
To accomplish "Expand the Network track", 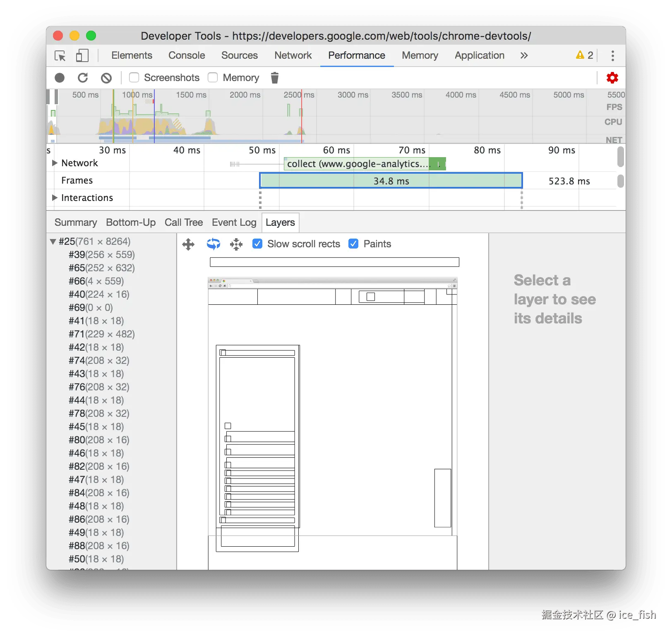I will click(x=54, y=163).
